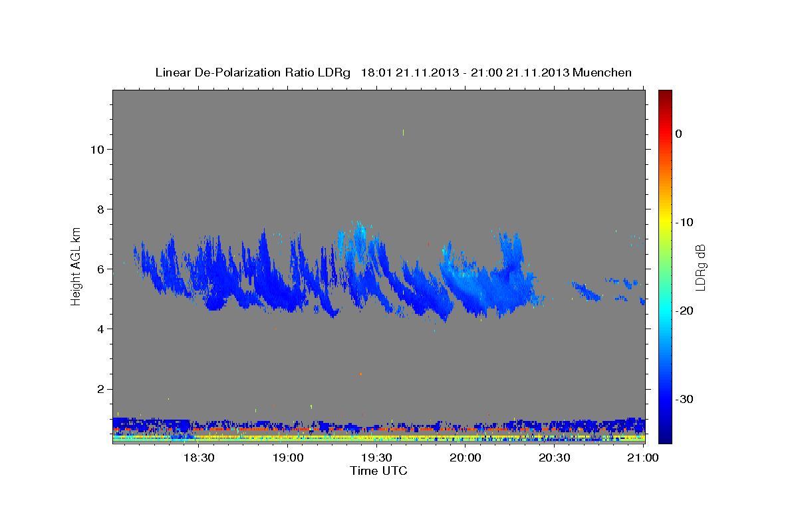Image resolution: width=798 pixels, height=532 pixels.
Task: Click the 'Height AGL km' axis title
Action: coord(76,265)
